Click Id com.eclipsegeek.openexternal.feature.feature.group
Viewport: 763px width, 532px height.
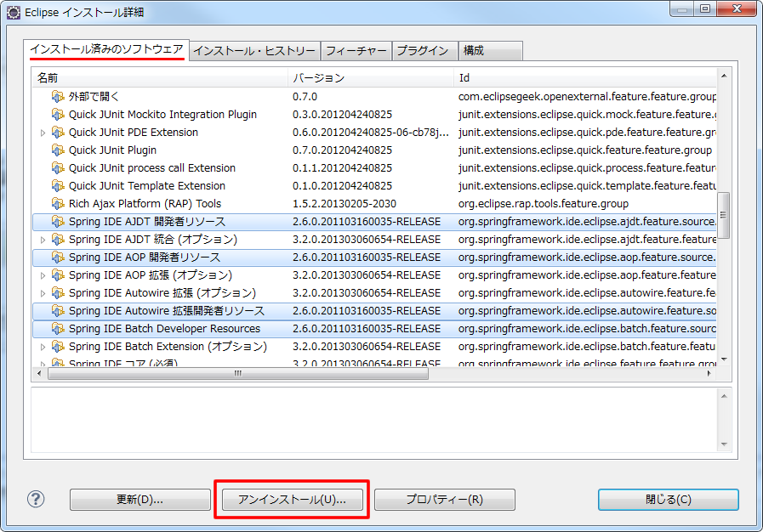[x=587, y=96]
